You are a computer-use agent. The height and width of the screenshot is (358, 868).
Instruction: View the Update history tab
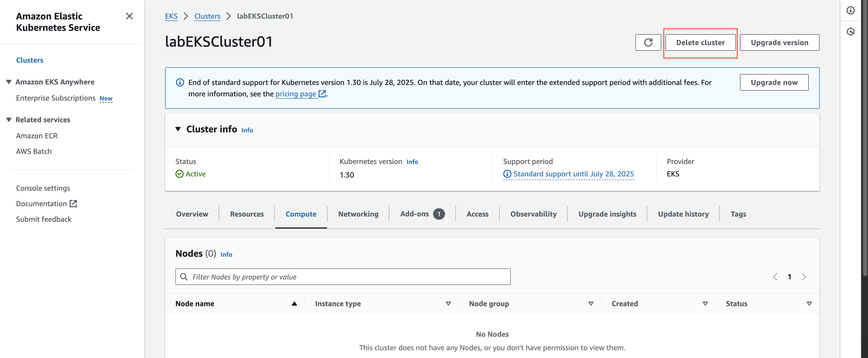(683, 214)
